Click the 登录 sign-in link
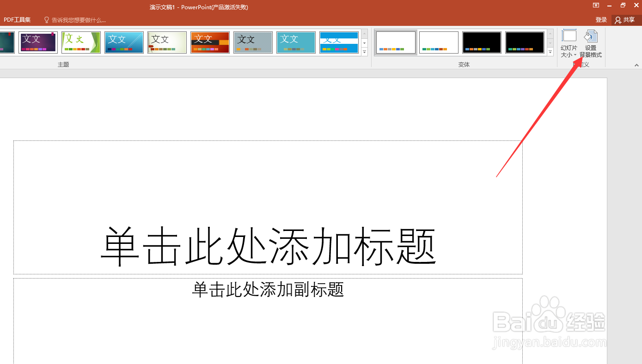Screen dimensions: 642x364 [601, 19]
